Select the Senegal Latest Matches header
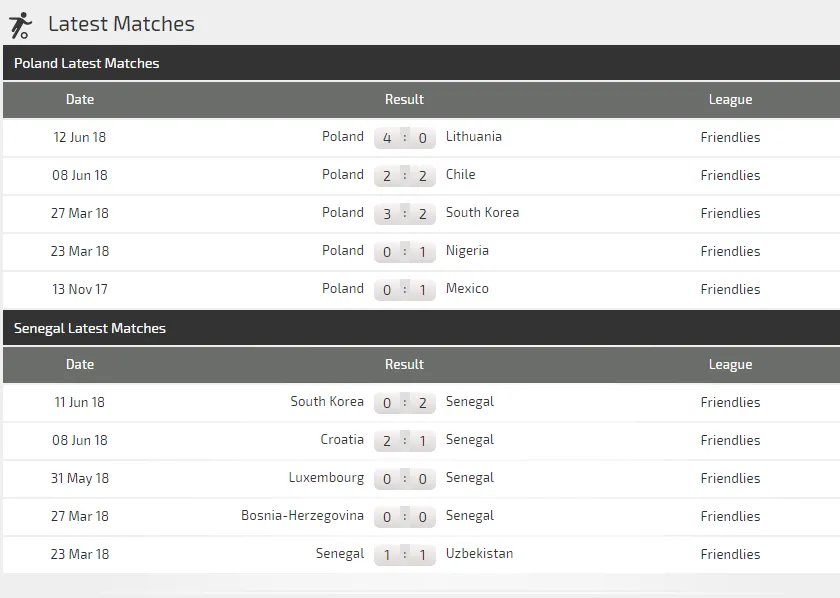The height and width of the screenshot is (598, 840). [90, 328]
